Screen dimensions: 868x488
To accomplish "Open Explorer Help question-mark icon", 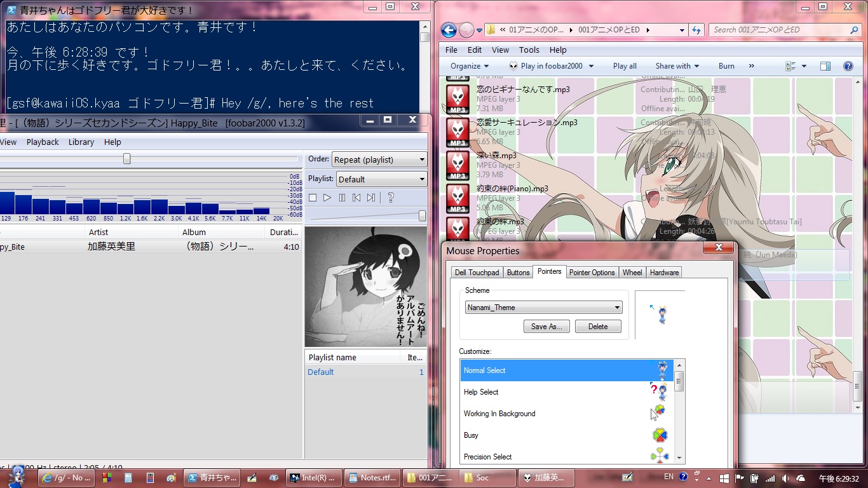I will (x=848, y=66).
